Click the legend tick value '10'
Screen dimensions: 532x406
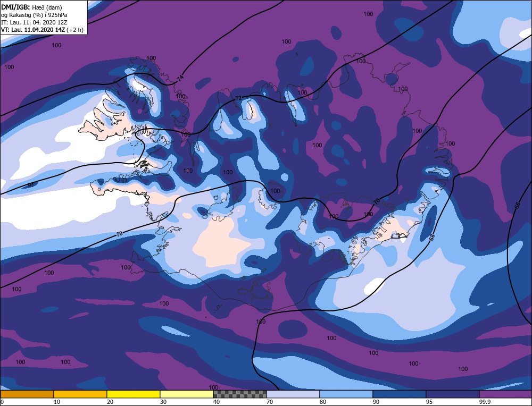(x=56, y=402)
